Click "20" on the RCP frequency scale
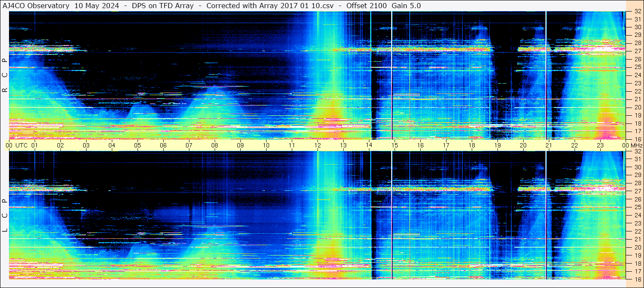The height and width of the screenshot is (288, 644). pos(638,107)
